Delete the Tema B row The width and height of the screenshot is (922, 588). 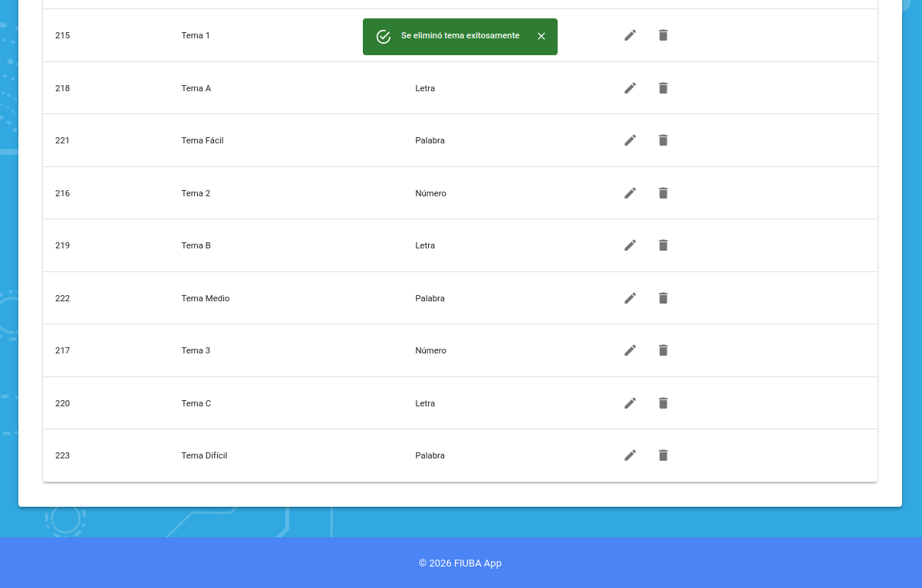664,245
